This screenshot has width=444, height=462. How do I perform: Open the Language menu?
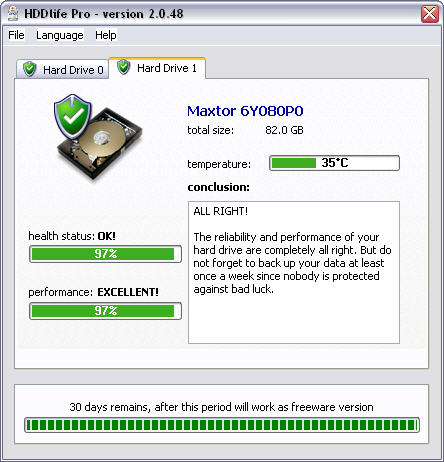[x=60, y=35]
